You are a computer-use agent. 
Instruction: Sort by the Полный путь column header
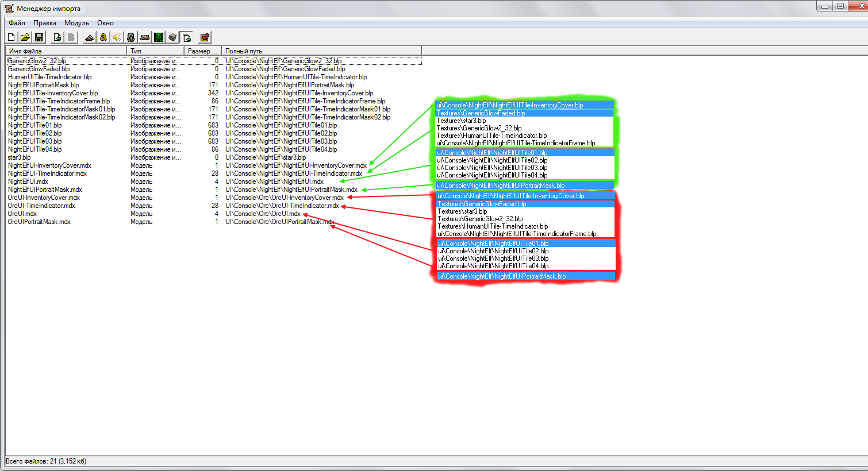coord(321,51)
